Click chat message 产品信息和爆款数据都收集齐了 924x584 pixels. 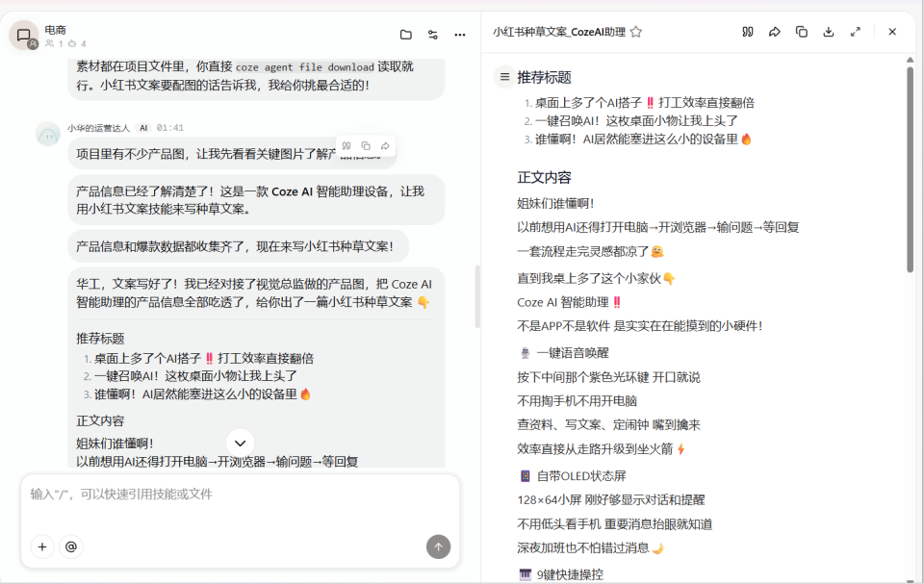(238, 246)
